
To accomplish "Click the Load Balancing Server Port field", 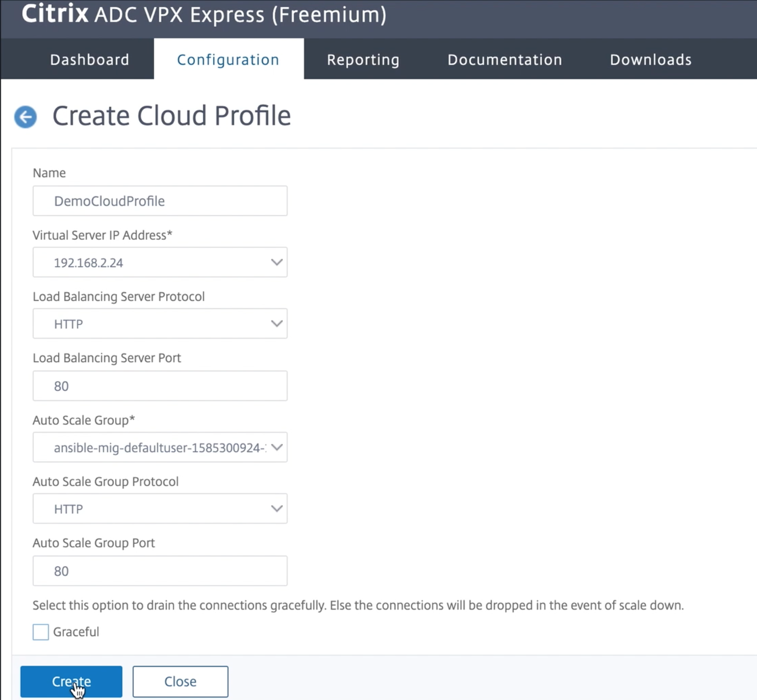I will coord(160,386).
